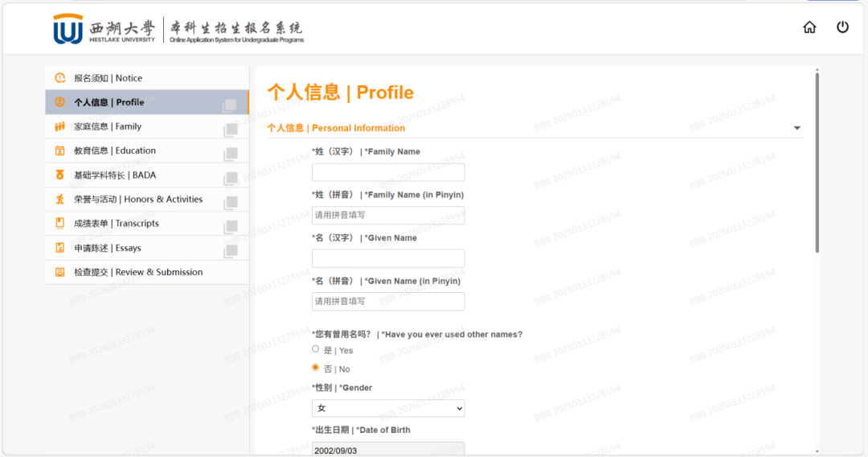Click the Notice clock icon in sidebar
The width and height of the screenshot is (868, 457).
click(59, 78)
